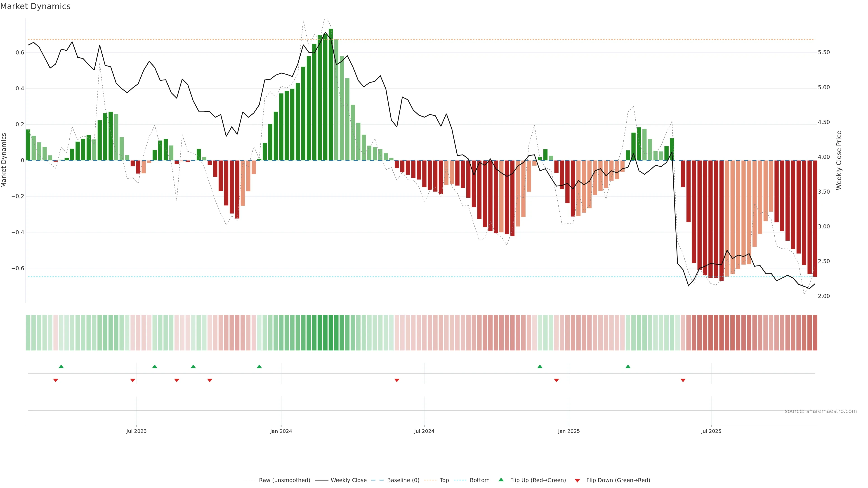Click the Jan 2024 x-axis label
This screenshot has height=488, width=868.
pyautogui.click(x=281, y=431)
